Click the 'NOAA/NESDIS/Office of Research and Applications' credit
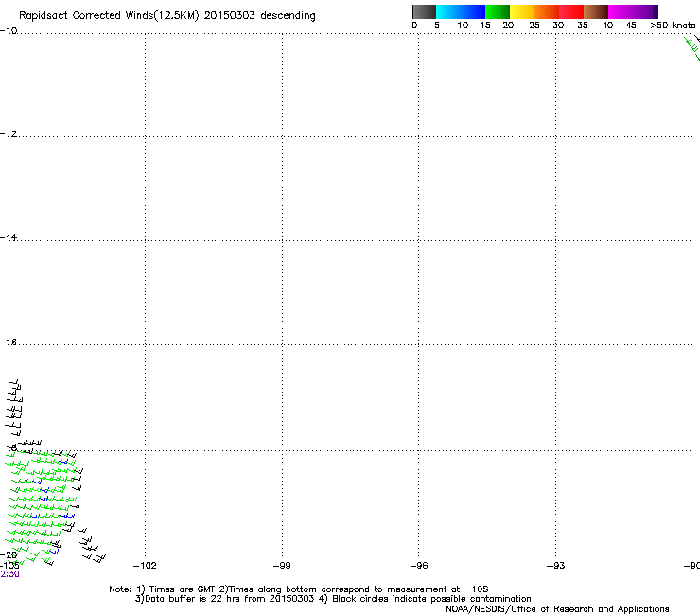Viewport: 700px width, 615px height. tap(557, 609)
